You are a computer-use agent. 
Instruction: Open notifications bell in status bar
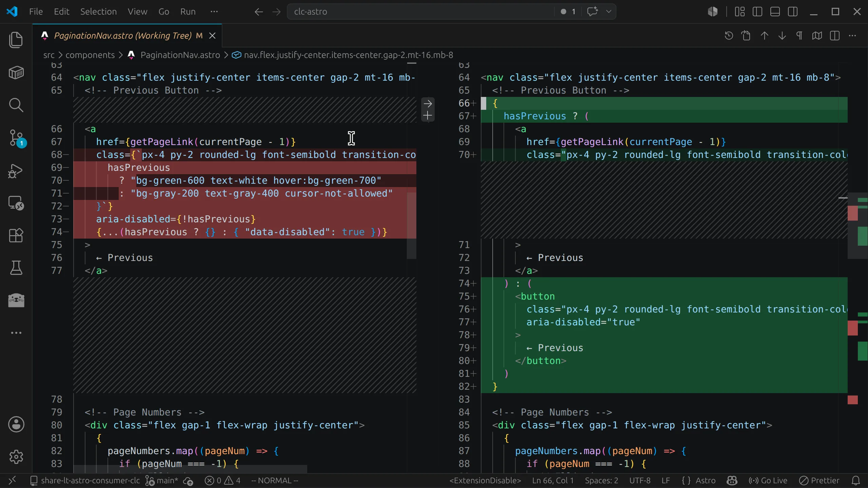pos(856,481)
